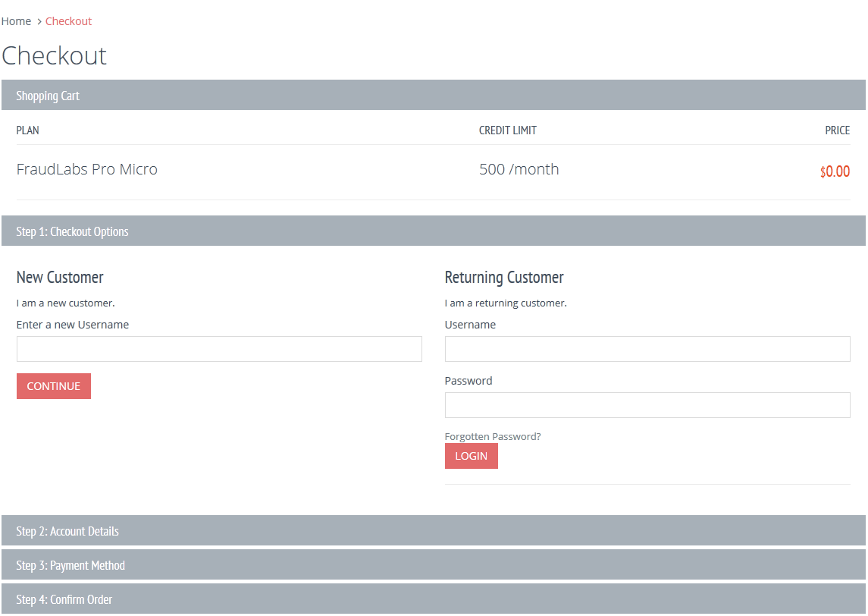Click the Checkout breadcrumb link

[68, 21]
